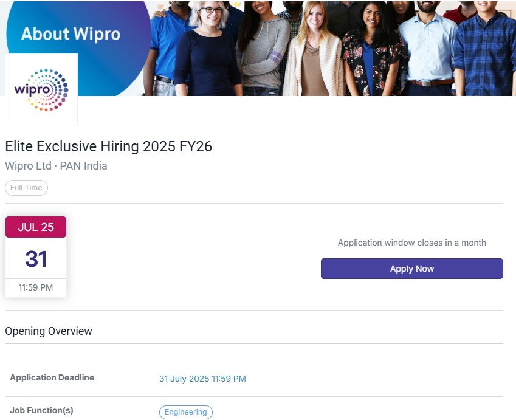Click the Job Function(s) label
Screen dimensions: 516x420
[x=41, y=410]
